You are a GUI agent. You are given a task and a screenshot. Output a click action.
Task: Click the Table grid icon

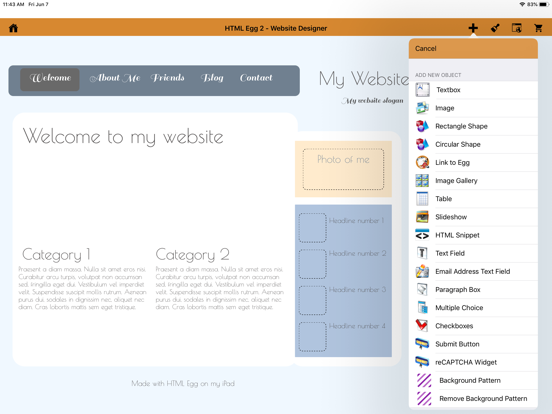(x=422, y=199)
